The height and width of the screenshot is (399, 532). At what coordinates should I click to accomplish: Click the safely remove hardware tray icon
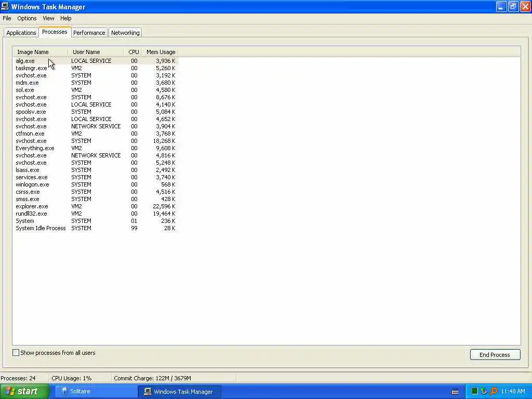[484, 391]
